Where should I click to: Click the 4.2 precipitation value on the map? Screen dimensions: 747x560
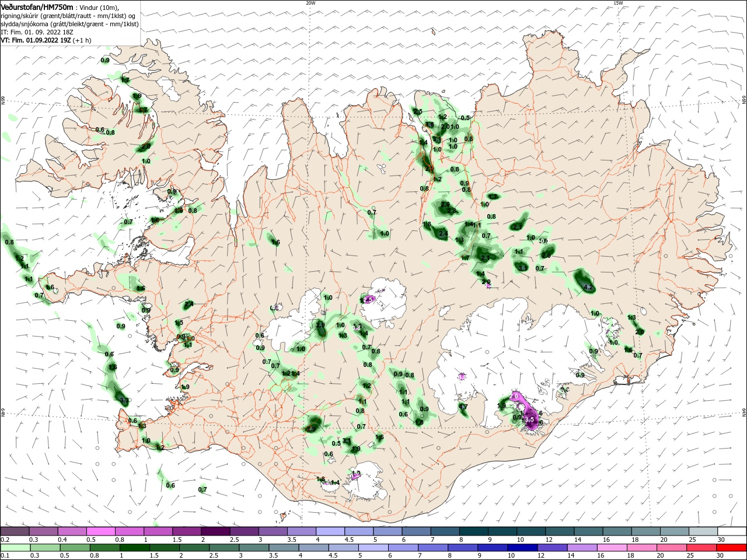coord(588,288)
